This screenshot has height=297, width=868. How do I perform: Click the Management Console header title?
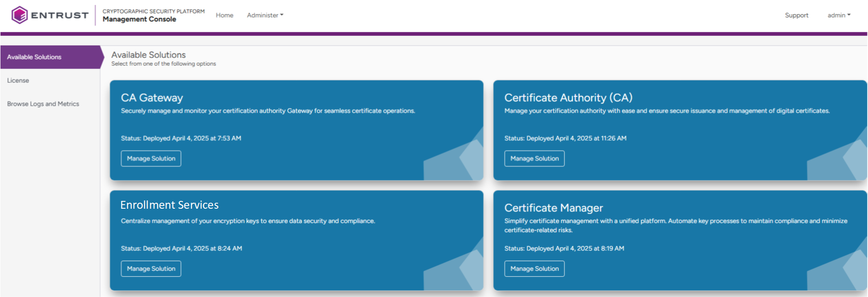[x=139, y=19]
